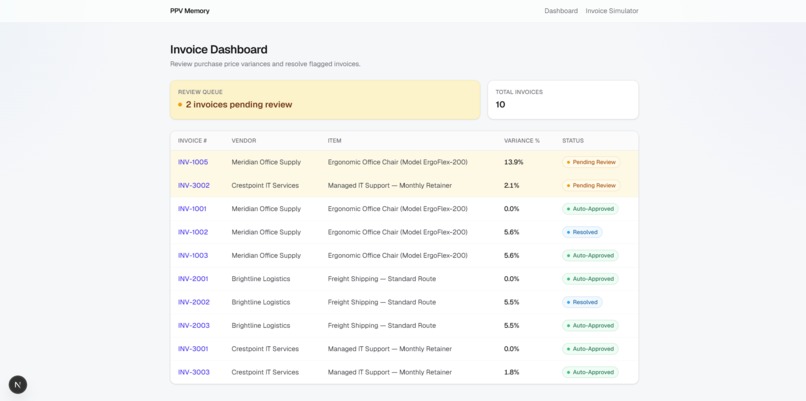Screen dimensions: 806x401
Task: Open invoice INV-1005
Action: pyautogui.click(x=193, y=162)
